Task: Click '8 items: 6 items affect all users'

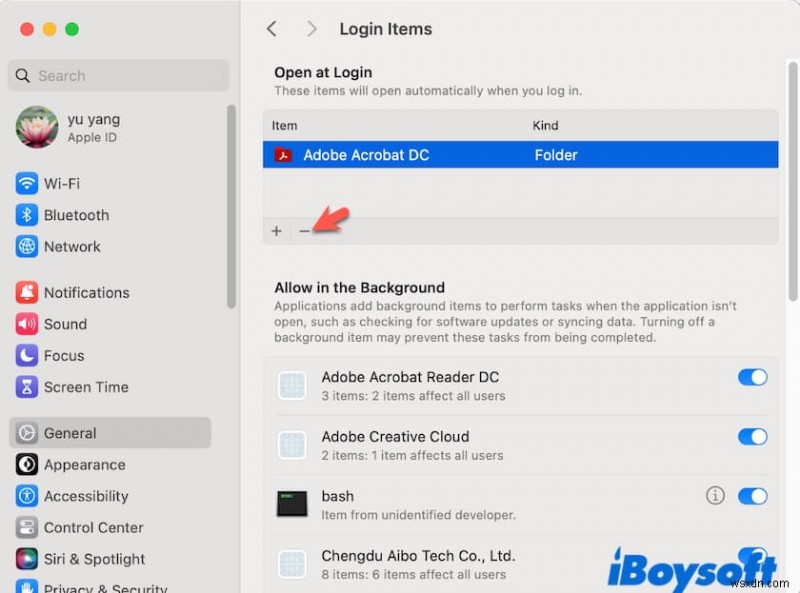Action: [414, 575]
